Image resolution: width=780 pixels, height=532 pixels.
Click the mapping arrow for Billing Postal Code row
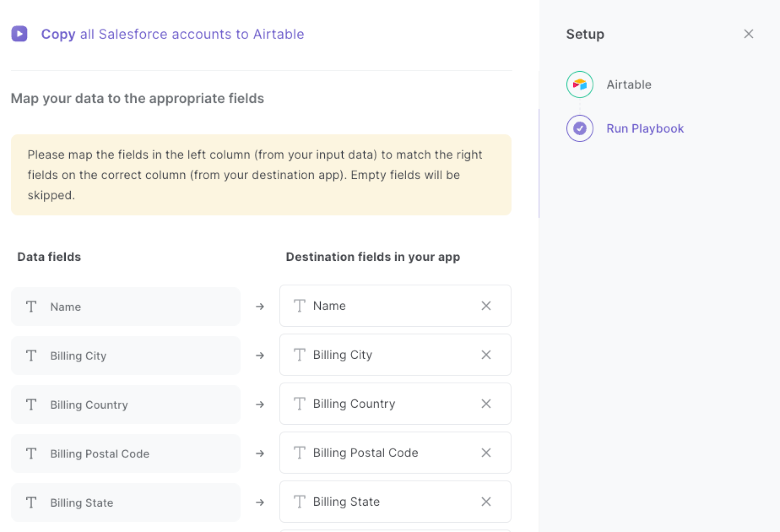(260, 453)
